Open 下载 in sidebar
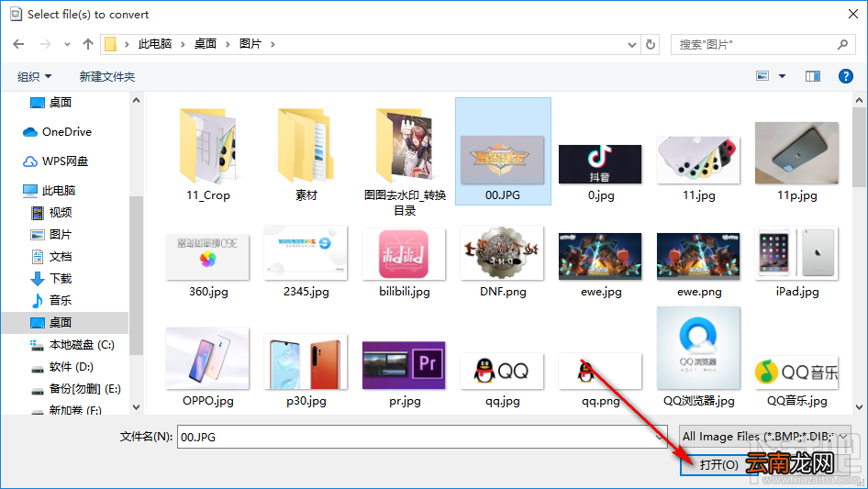 pos(51,279)
